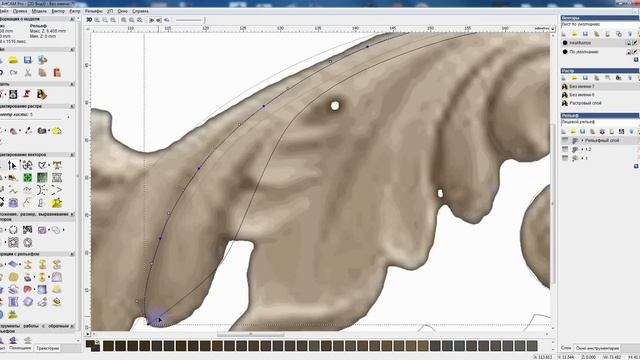Click the red shape relief icon
Image resolution: width=640 pixels, height=360 pixels.
pyautogui.click(x=28, y=289)
